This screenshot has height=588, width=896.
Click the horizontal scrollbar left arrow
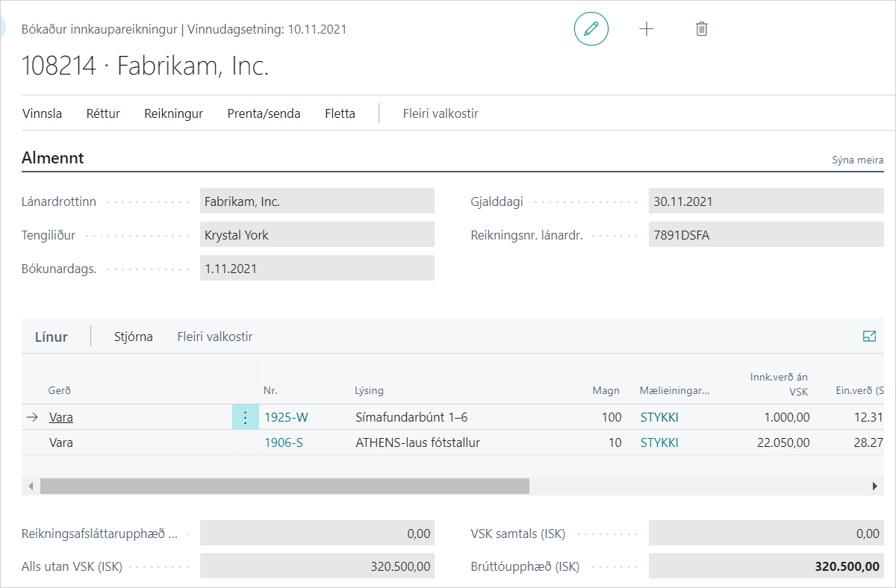(x=31, y=487)
